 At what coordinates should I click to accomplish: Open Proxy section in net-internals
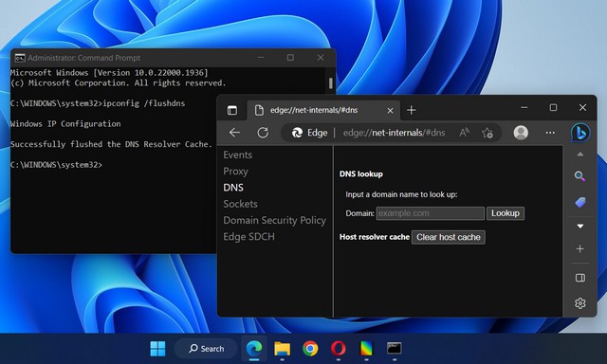[x=236, y=171]
